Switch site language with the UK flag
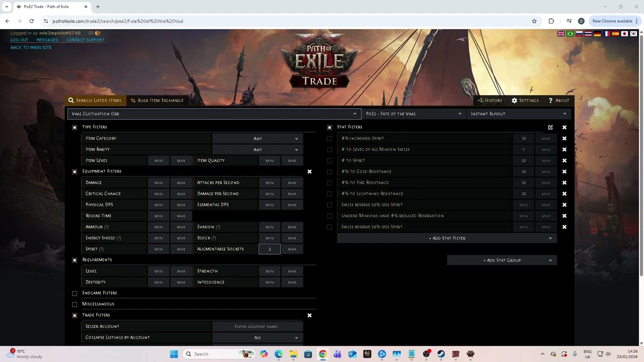644x362 pixels. (561, 34)
